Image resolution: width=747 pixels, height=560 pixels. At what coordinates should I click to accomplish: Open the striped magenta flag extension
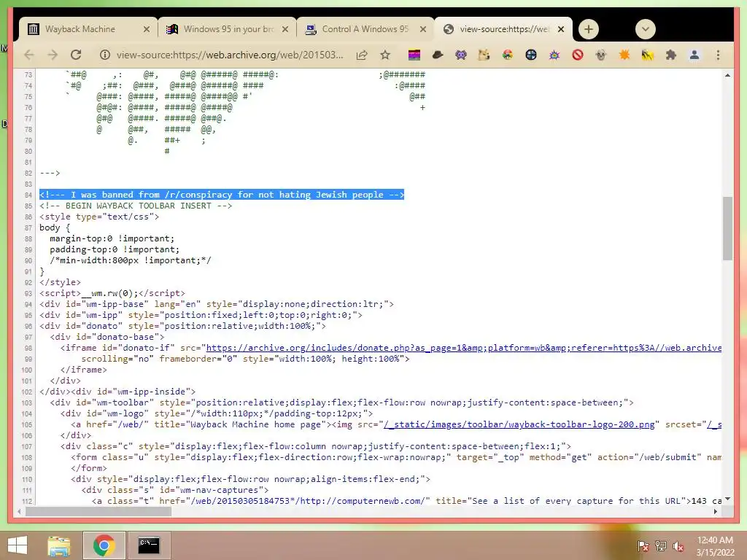[x=414, y=55]
